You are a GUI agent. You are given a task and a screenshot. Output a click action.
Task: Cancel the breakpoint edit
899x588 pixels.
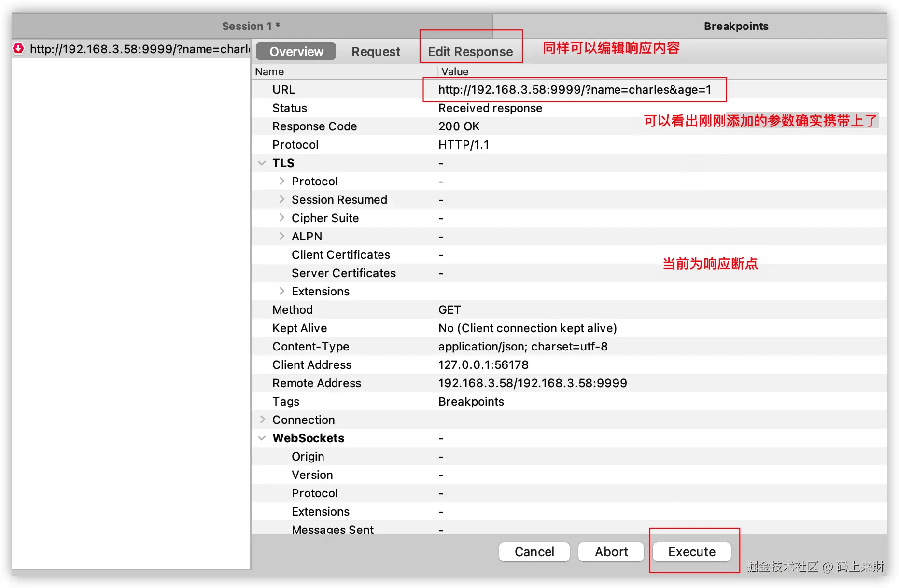pyautogui.click(x=534, y=552)
